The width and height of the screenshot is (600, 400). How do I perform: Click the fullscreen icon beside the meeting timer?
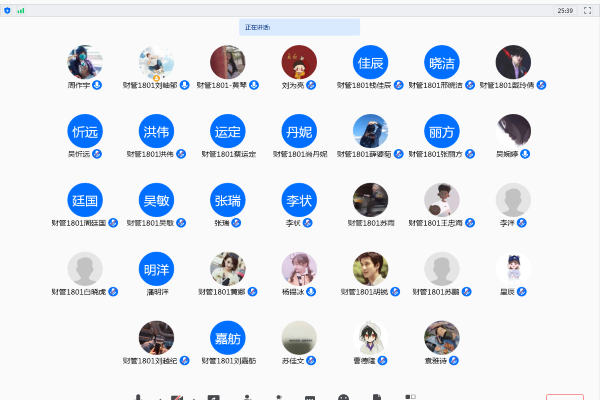[585, 10]
